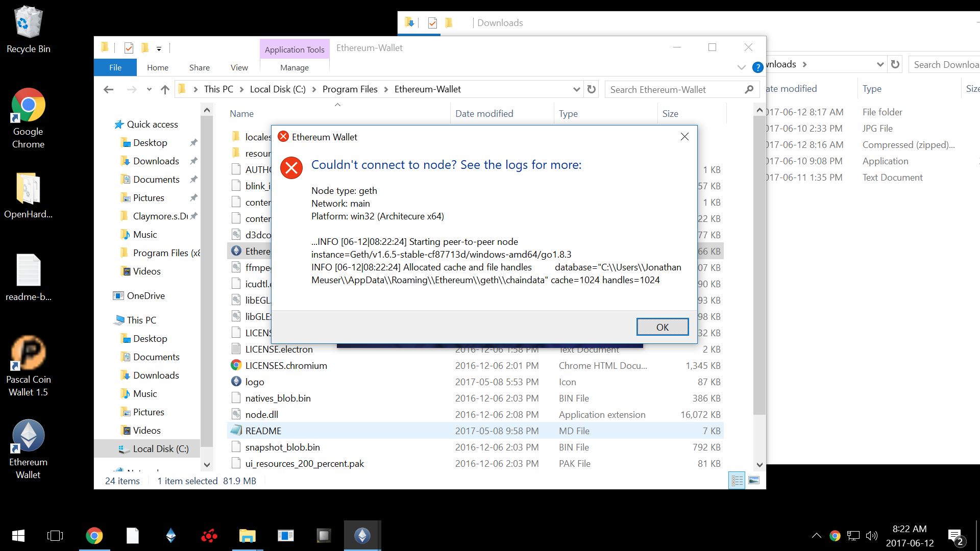Open the File tab in Ethereum-Wallet explorer
This screenshot has width=980, height=551.
pos(115,67)
